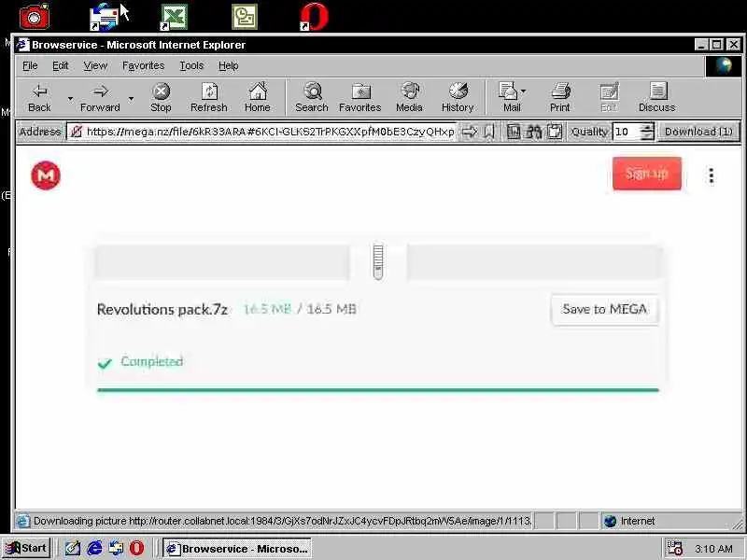Click the page icon left of binoculars
747x560 pixels.
(513, 132)
